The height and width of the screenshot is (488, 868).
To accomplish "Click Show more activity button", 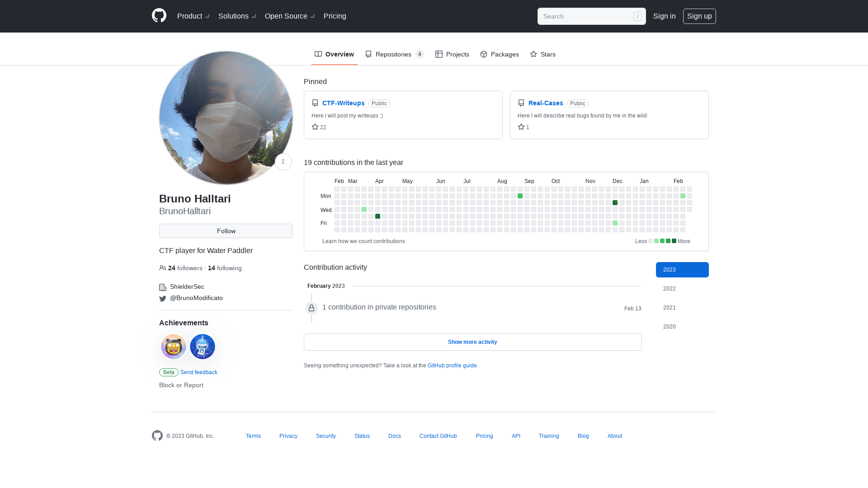I will pos(472,342).
